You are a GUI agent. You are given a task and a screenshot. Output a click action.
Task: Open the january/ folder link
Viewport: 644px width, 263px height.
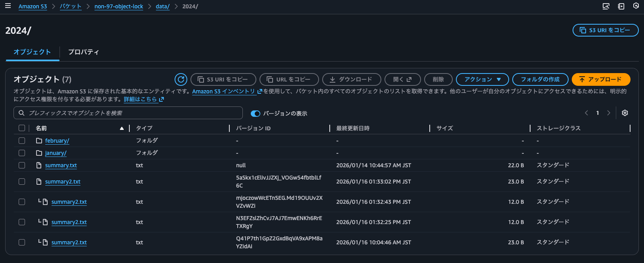pos(56,153)
